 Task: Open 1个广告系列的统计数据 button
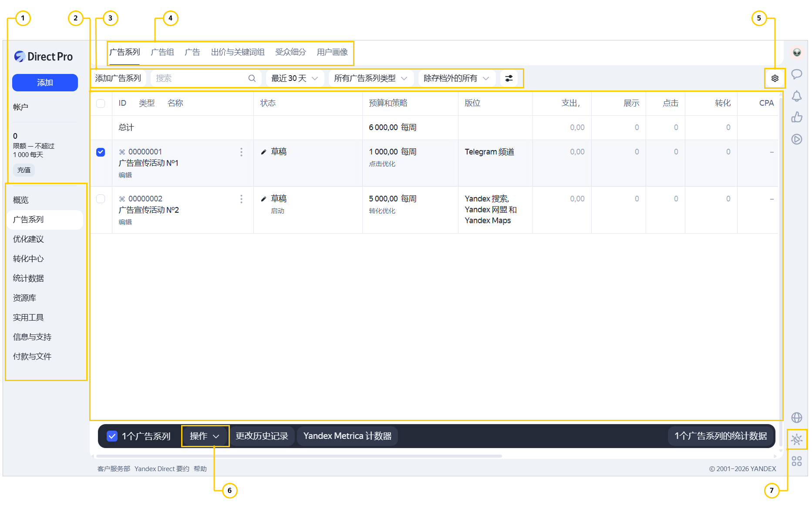point(721,436)
